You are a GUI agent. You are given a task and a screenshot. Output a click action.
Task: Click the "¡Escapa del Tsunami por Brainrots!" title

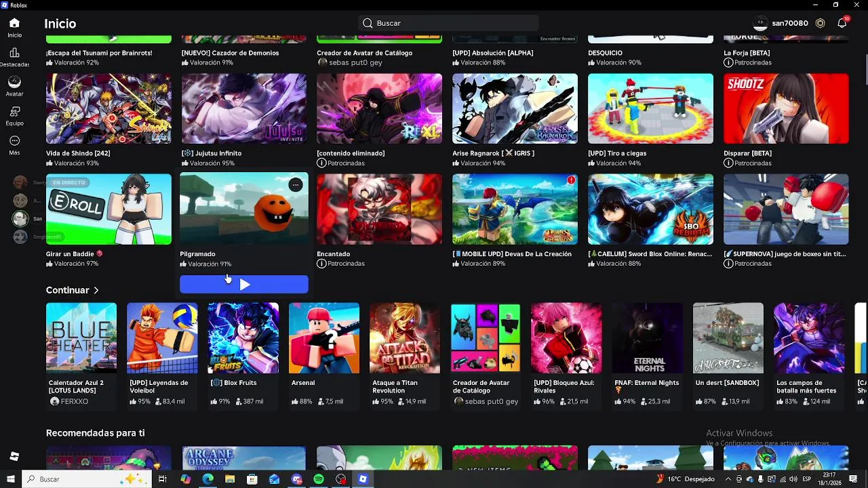(99, 53)
